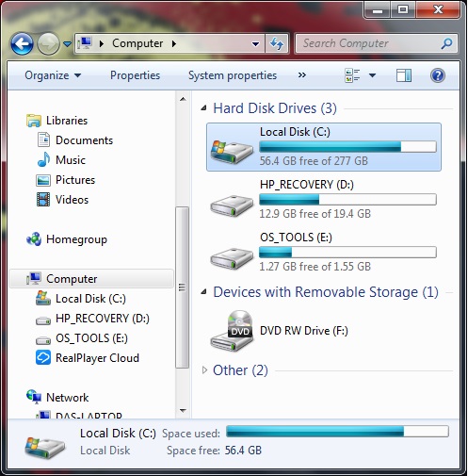Click the Homegroup spheres icon

34,239
